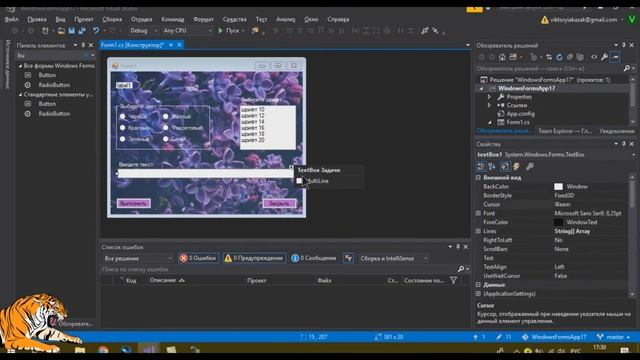Open the Any CPU platform dropdown
The width and height of the screenshot is (640, 360).
187,31
